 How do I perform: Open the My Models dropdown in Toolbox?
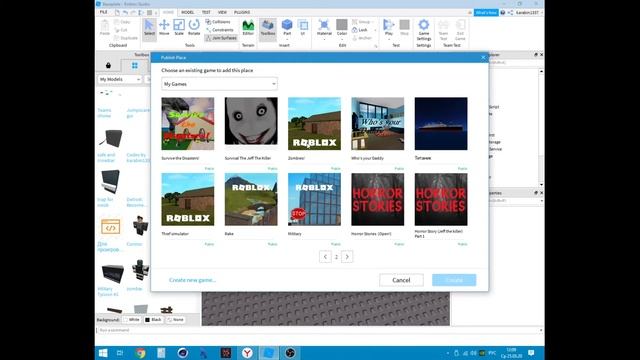(120, 79)
